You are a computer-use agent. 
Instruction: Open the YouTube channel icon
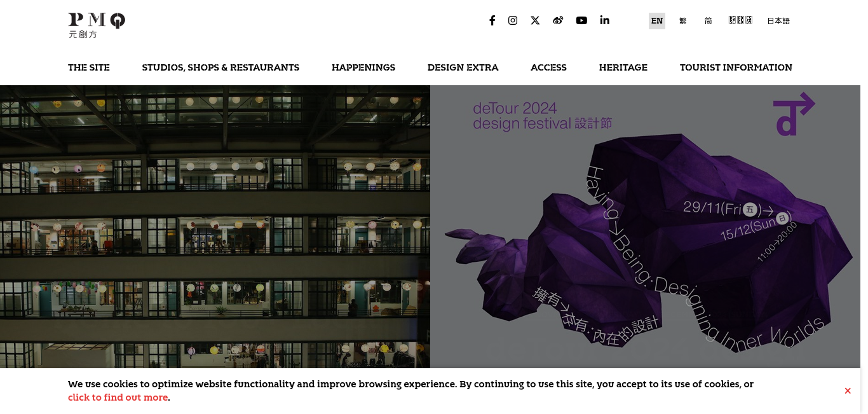581,20
